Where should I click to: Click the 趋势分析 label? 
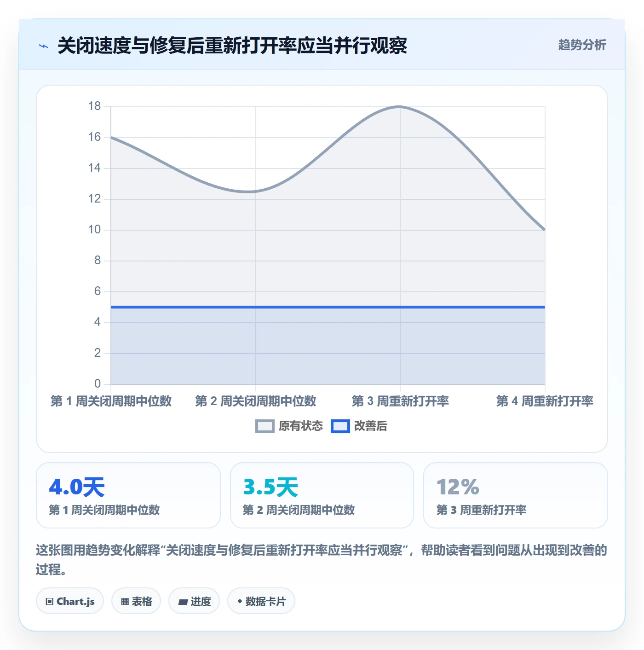pos(582,45)
